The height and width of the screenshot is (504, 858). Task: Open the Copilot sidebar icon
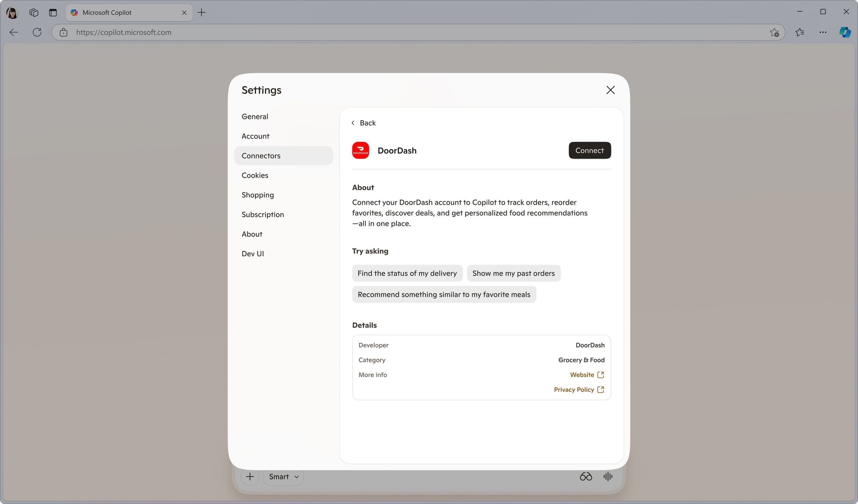[845, 32]
